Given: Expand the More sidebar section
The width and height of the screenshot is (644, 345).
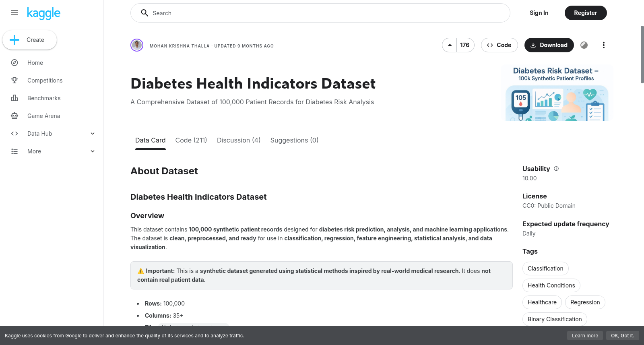Looking at the screenshot, I should tap(93, 151).
